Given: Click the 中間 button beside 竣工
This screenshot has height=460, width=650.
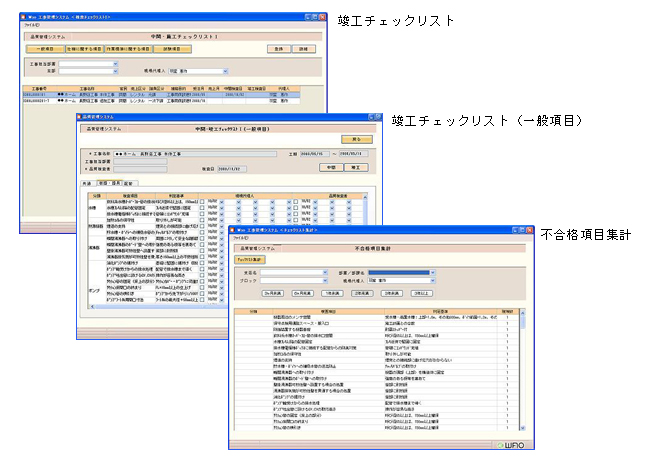Looking at the screenshot, I should [x=332, y=167].
